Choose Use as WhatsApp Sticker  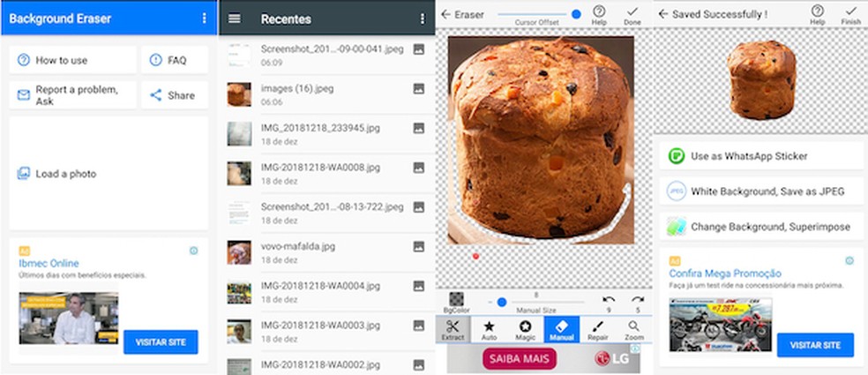[761, 155]
